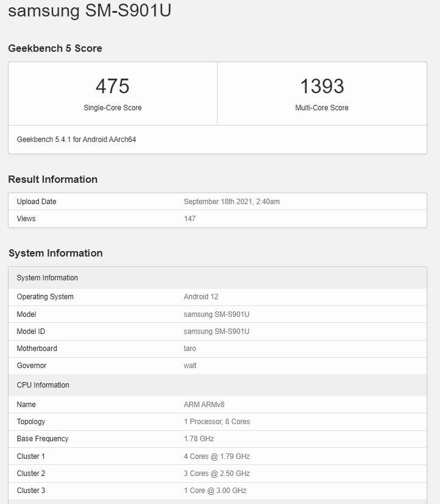The width and height of the screenshot is (440, 504).
Task: Click the Geekbench 5.4.1 for Android AArch64 text
Action: [x=77, y=140]
